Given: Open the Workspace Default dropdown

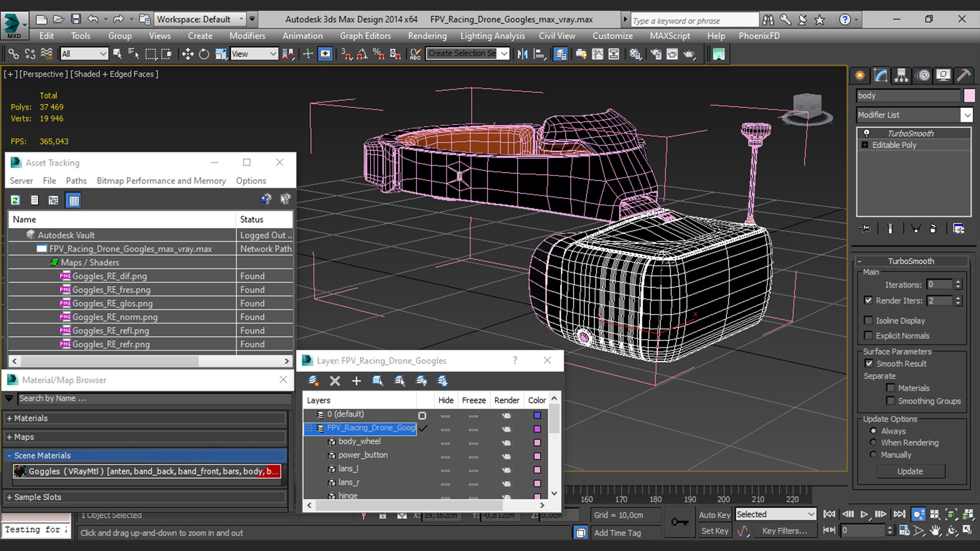Looking at the screenshot, I should 200,19.
